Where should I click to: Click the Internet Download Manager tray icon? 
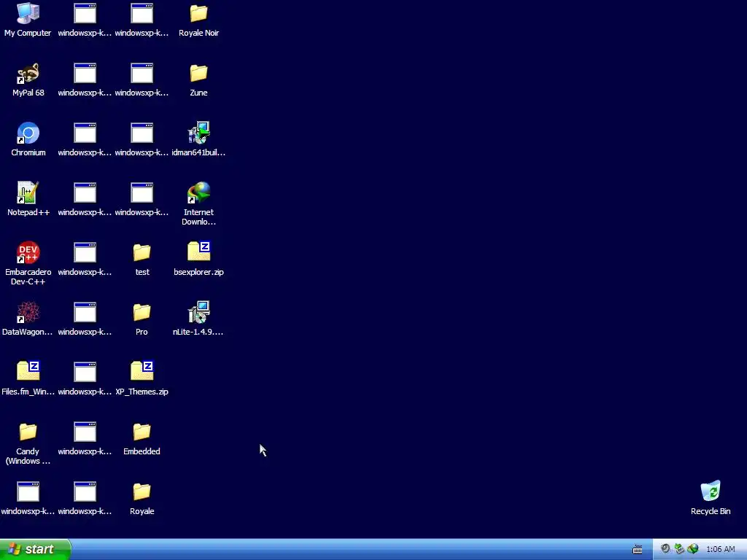[x=693, y=549]
